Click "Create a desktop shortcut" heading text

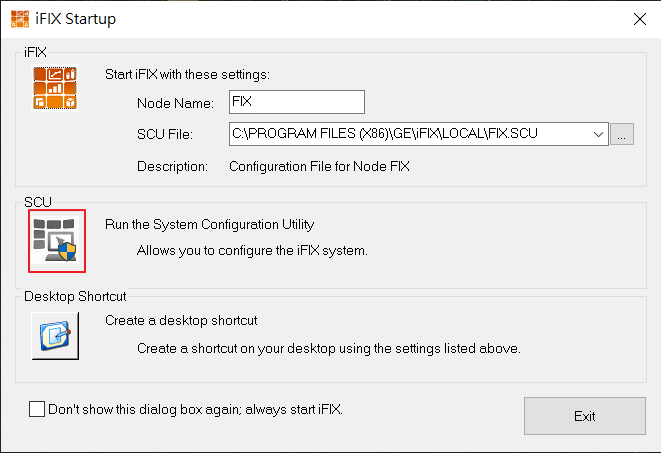tap(181, 321)
